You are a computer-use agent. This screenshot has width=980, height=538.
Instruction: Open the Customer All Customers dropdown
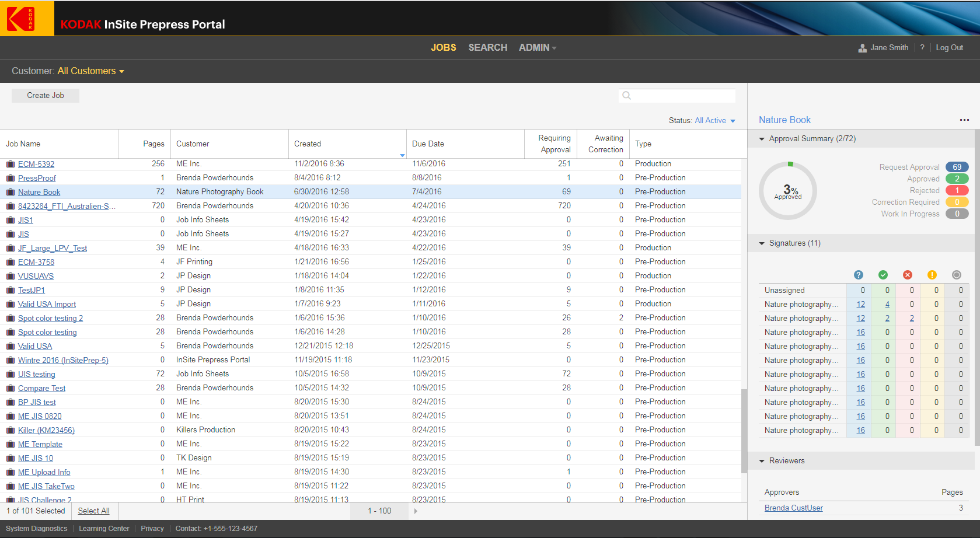tap(90, 71)
